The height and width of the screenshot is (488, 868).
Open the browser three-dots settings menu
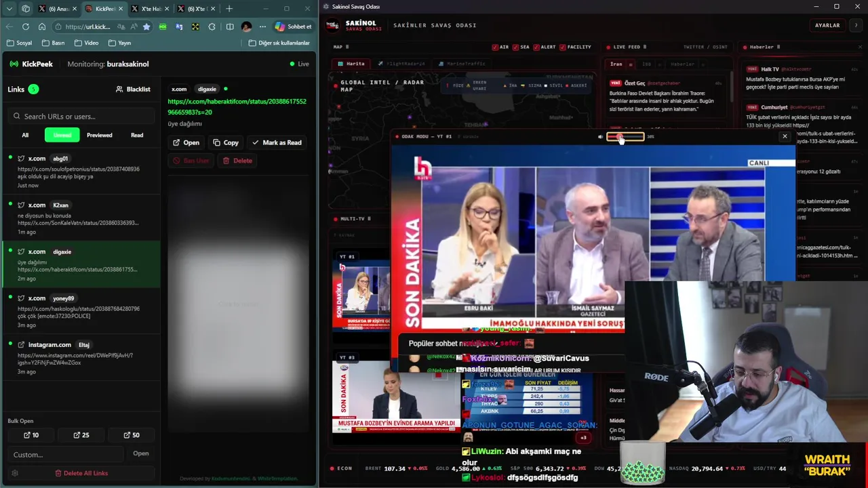coord(262,26)
